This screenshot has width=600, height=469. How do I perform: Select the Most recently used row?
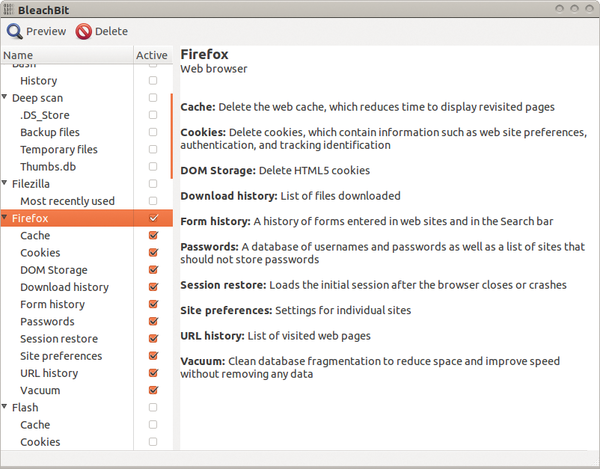[86, 201]
